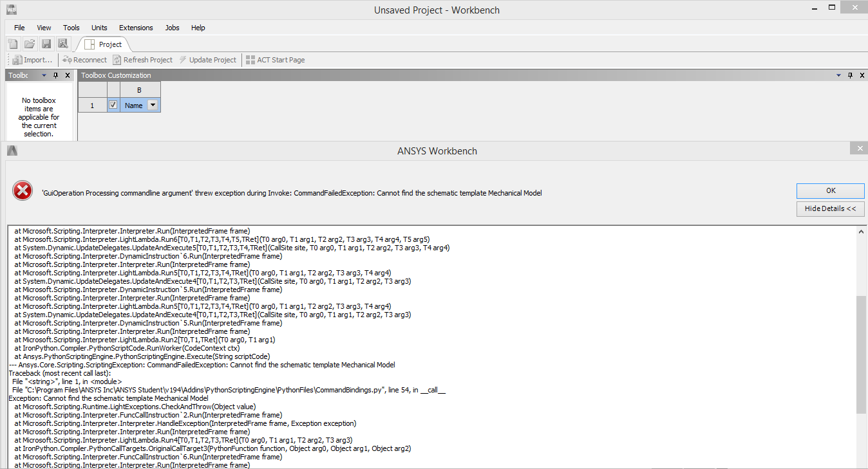This screenshot has width=868, height=469.
Task: Click the Import toolbar button
Action: pyautogui.click(x=32, y=60)
